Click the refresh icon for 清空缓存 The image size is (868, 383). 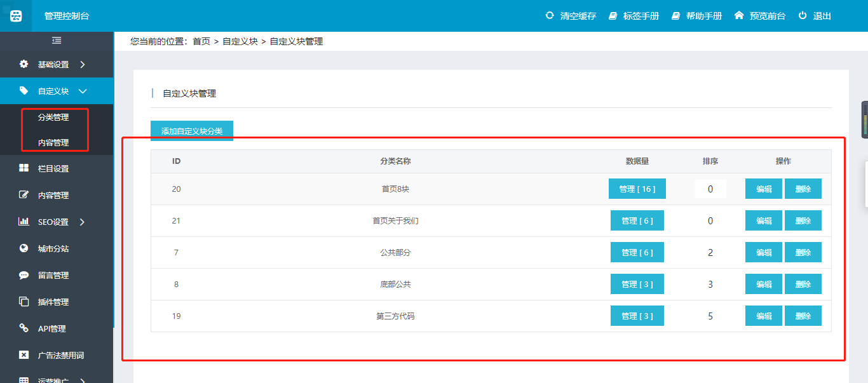(x=550, y=15)
